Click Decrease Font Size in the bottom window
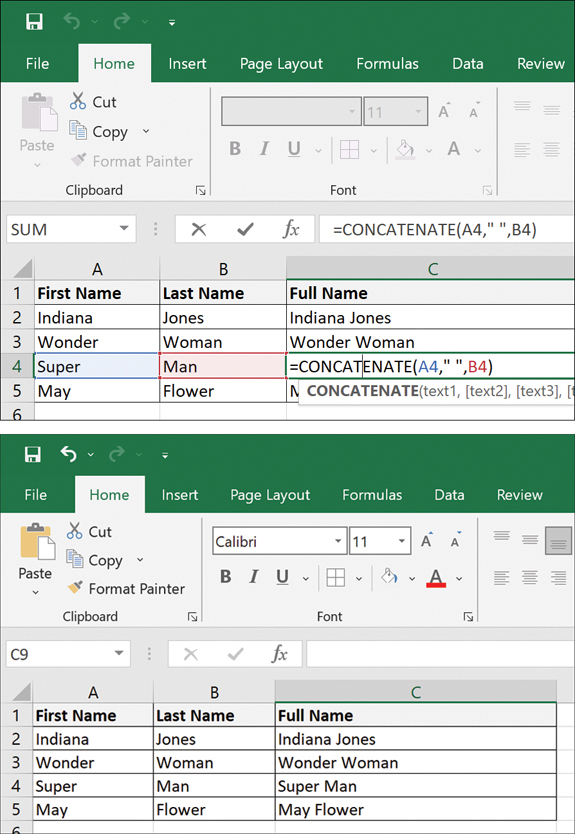This screenshot has width=575, height=834. pyautogui.click(x=455, y=540)
